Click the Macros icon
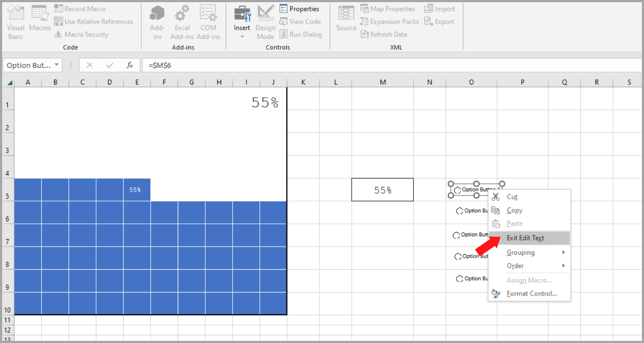644x343 pixels. pos(40,19)
